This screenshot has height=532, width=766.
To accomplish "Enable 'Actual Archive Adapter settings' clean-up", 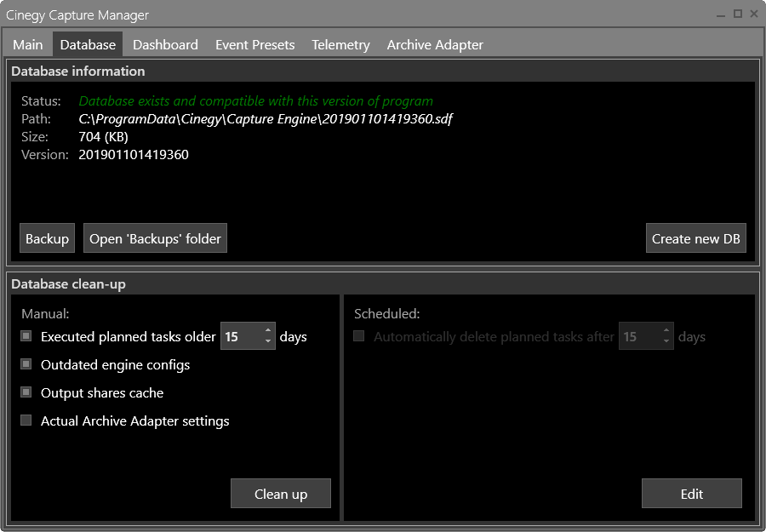I will coord(26,420).
